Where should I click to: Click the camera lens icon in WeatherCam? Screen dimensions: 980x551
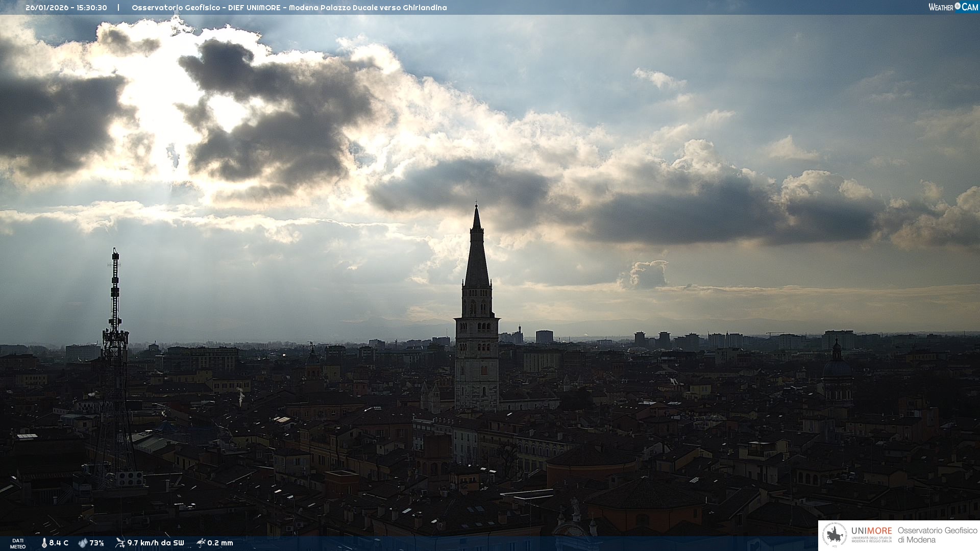pos(958,6)
